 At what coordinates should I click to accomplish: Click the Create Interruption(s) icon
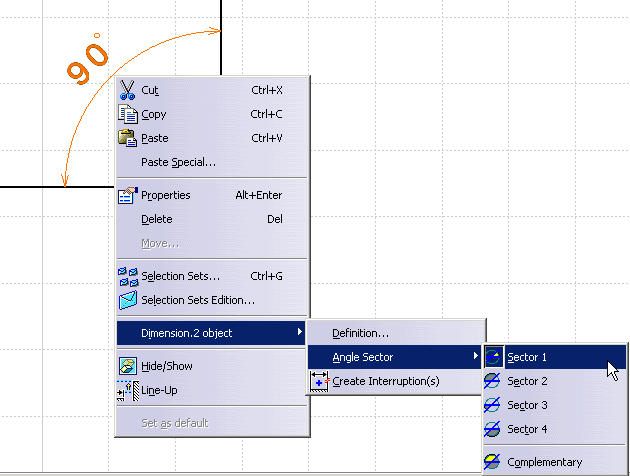click(x=319, y=381)
